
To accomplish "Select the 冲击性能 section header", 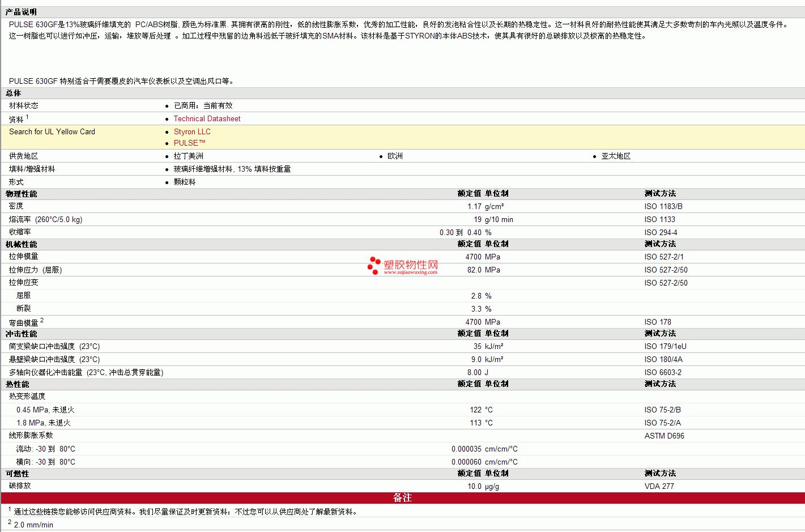I will point(22,334).
